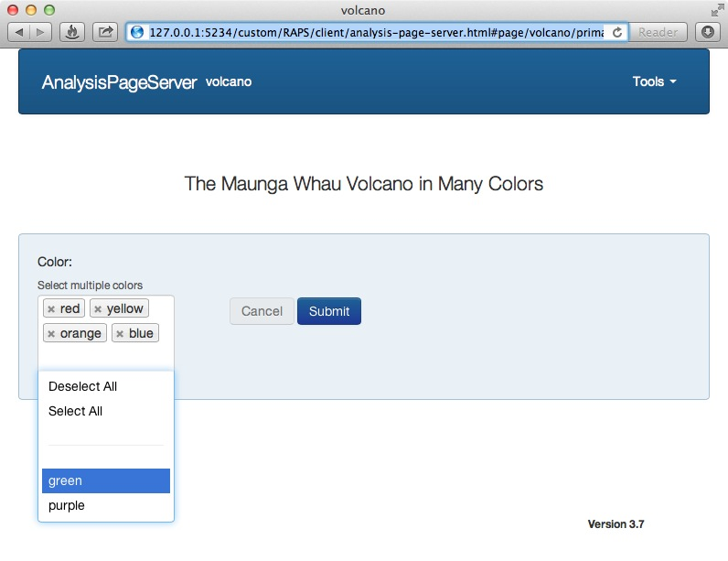Click Select All in dropdown

(76, 411)
